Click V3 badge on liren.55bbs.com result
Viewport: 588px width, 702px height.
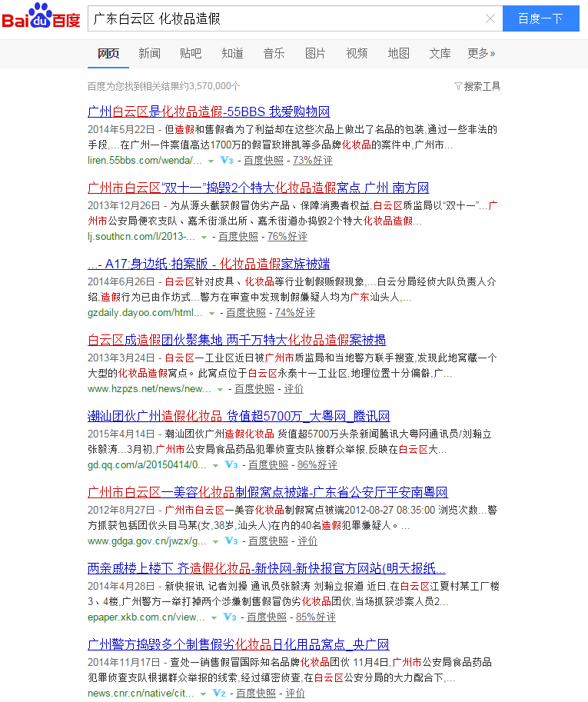click(x=227, y=160)
